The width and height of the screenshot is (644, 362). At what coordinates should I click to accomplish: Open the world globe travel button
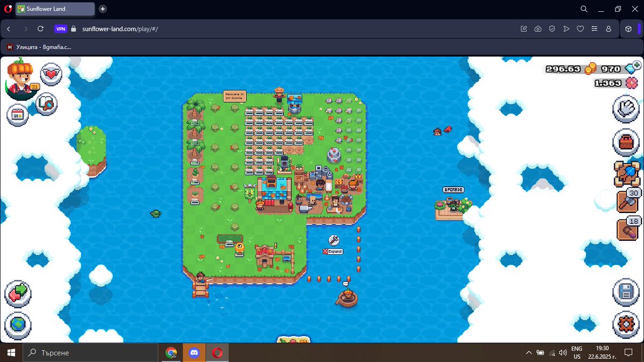point(18,325)
